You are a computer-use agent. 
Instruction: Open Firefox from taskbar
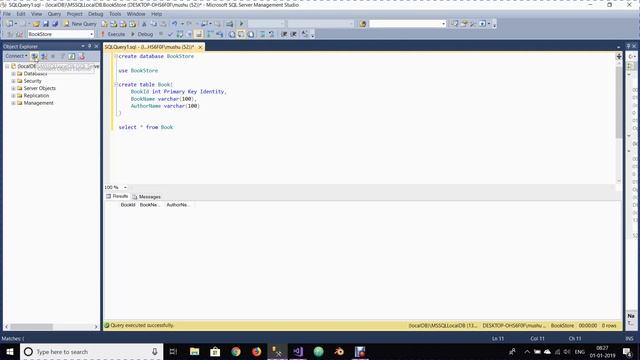tap(256, 351)
